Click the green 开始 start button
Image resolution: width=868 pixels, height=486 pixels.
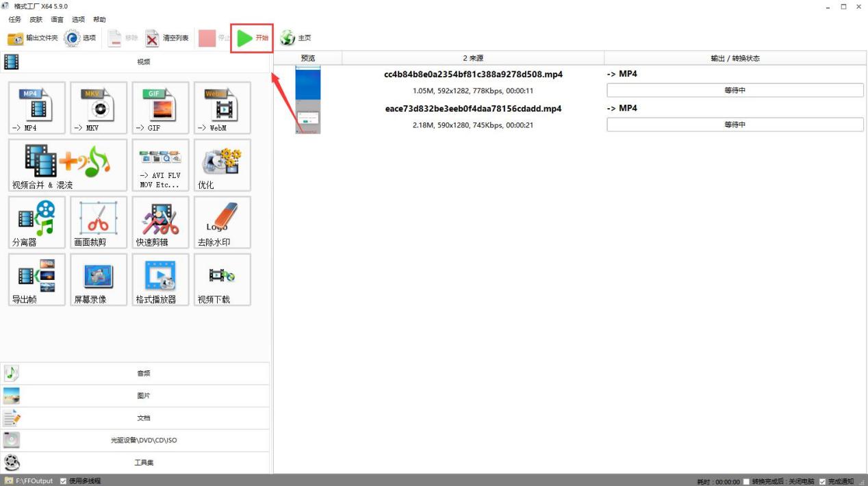[x=252, y=38]
